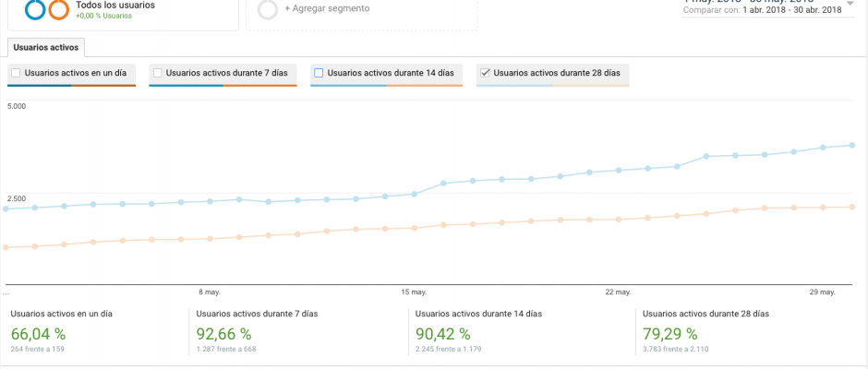
Task: Click the last blue data point on chart
Action: pos(852,146)
